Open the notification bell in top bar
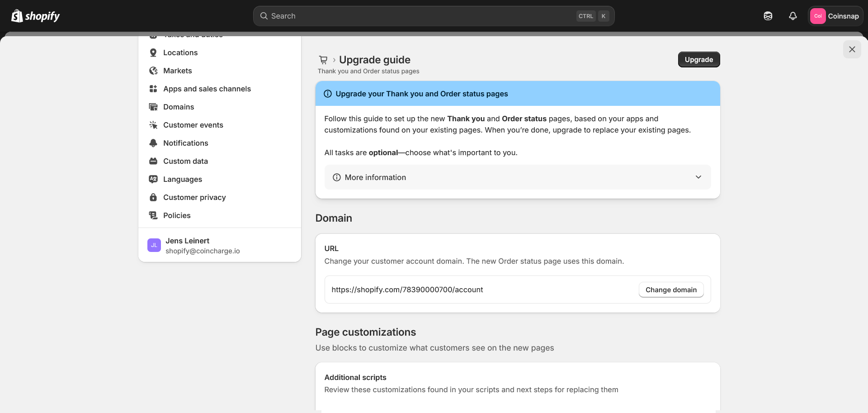The image size is (868, 413). 793,16
